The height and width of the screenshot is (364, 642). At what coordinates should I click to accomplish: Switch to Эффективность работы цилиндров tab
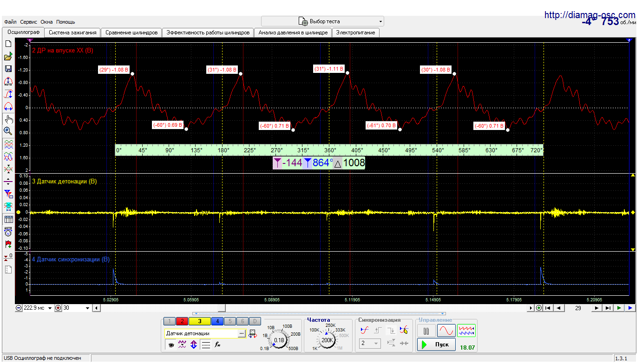(x=208, y=32)
